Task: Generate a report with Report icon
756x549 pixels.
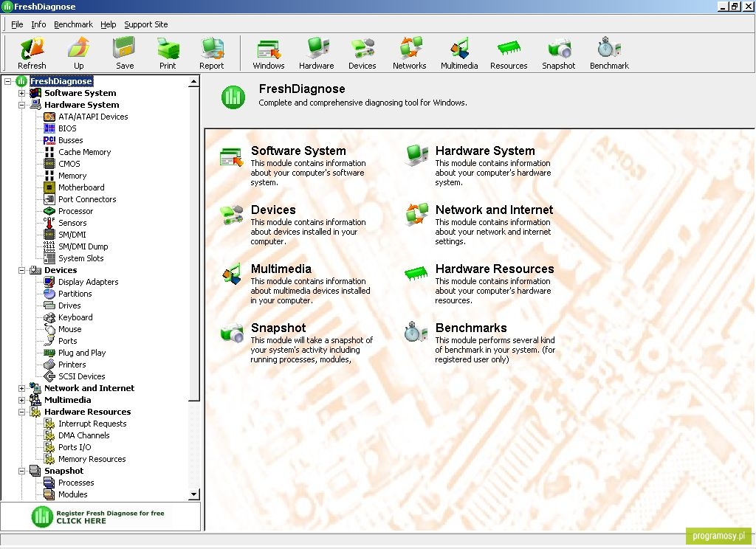Action: [212, 48]
